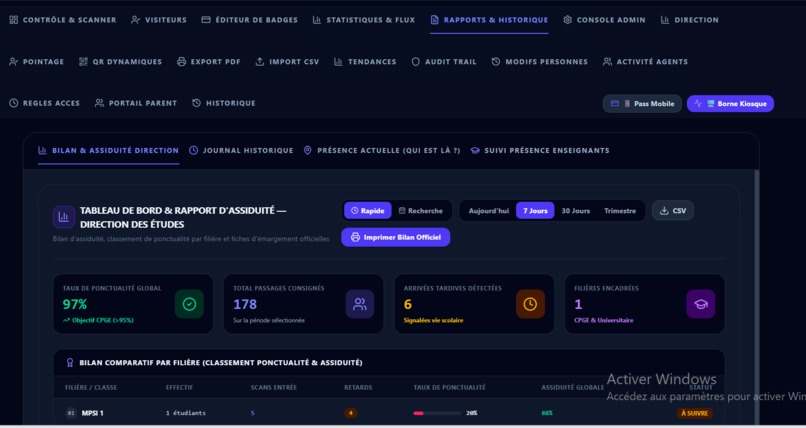Open Regles Acces page

(45, 103)
